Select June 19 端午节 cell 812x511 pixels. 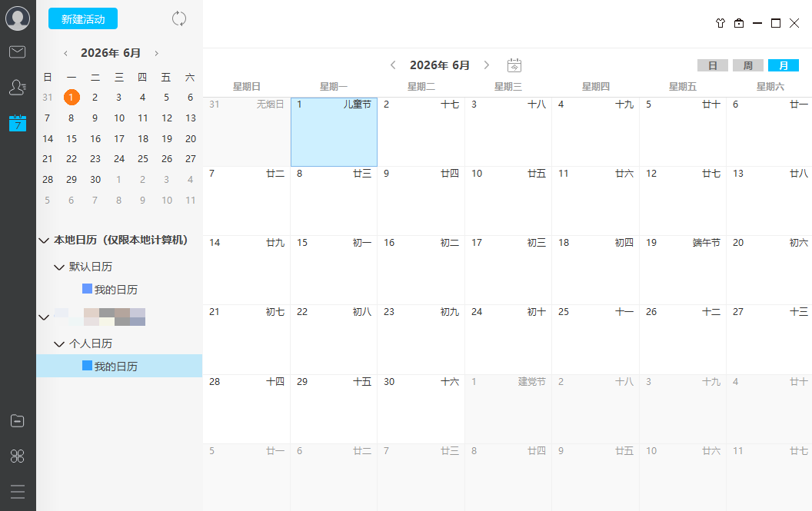pos(683,270)
